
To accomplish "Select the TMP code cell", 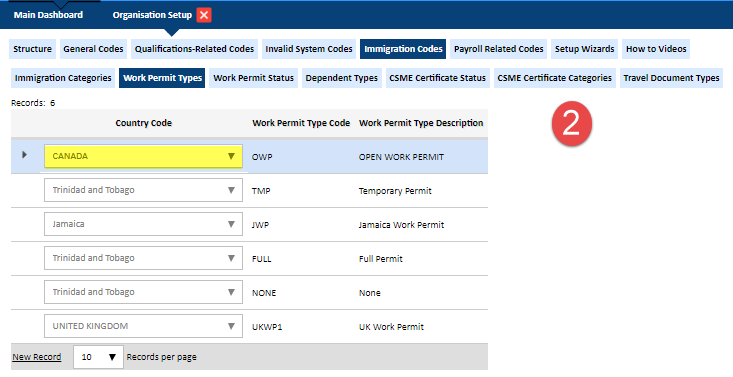I will pyautogui.click(x=261, y=191).
